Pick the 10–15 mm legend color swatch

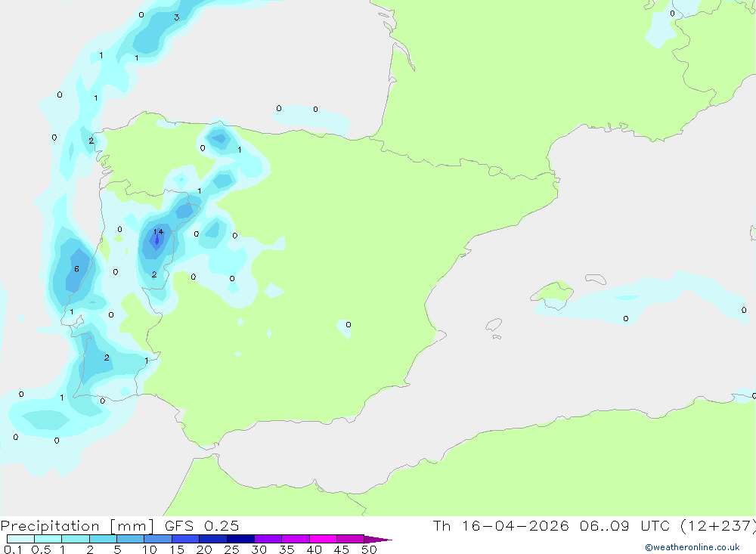[158, 539]
